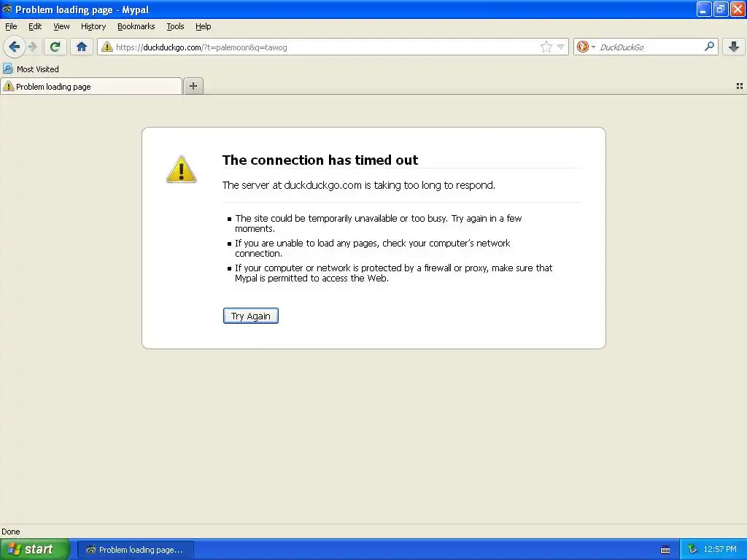Go back with the back arrow button

(x=15, y=47)
